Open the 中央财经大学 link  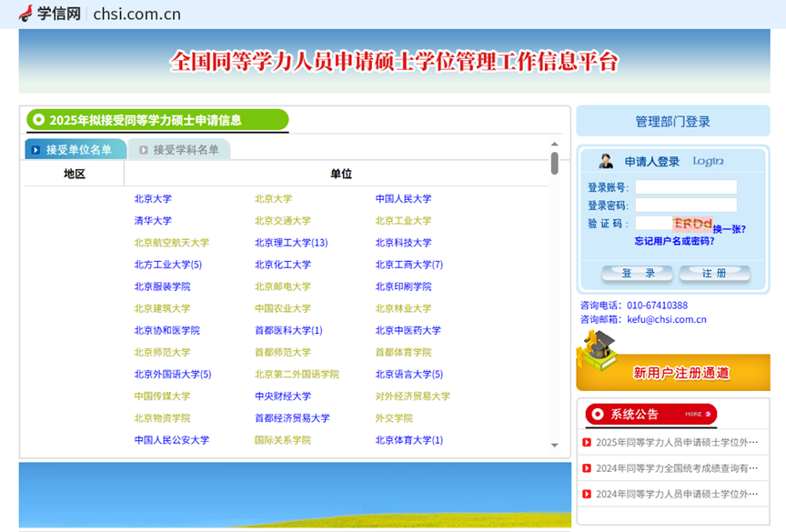[x=283, y=397]
